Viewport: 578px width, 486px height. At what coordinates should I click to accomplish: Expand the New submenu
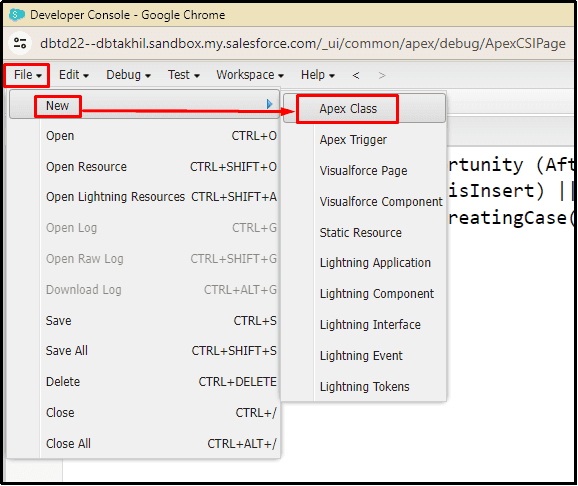tap(144, 105)
